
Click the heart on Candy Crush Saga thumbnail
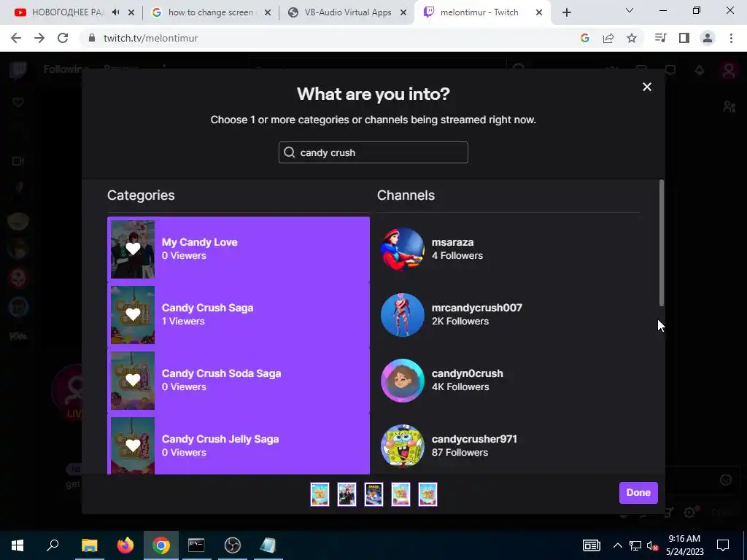pyautogui.click(x=133, y=314)
